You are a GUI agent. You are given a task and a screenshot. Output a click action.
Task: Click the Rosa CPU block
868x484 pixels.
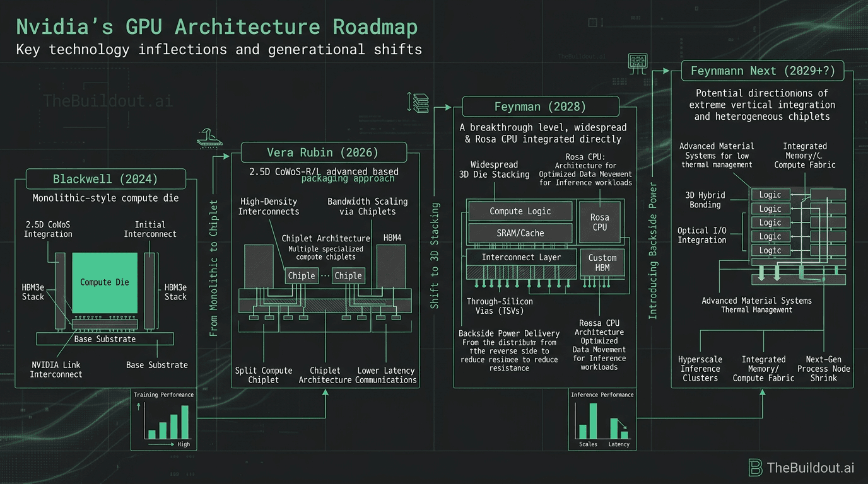click(600, 222)
